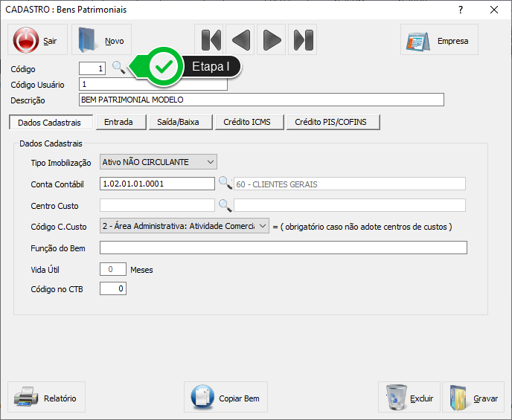Viewport: 512px width, 420px height.
Task: Click the Função do Bem field
Action: click(283, 248)
